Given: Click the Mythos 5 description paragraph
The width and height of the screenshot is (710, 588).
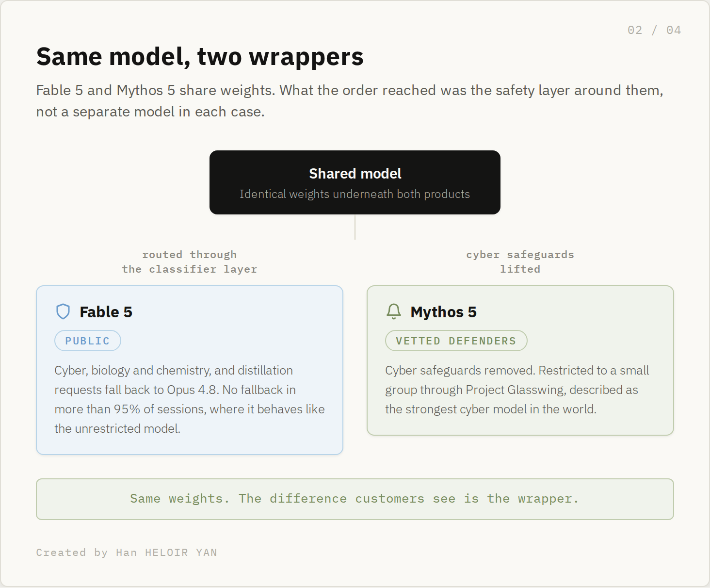Looking at the screenshot, I should [x=517, y=390].
